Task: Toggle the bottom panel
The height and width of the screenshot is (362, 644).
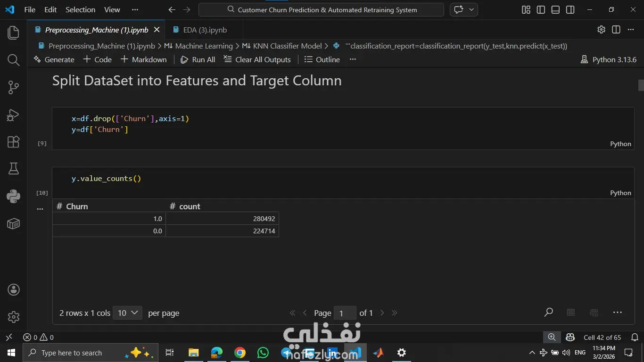Action: pyautogui.click(x=555, y=9)
